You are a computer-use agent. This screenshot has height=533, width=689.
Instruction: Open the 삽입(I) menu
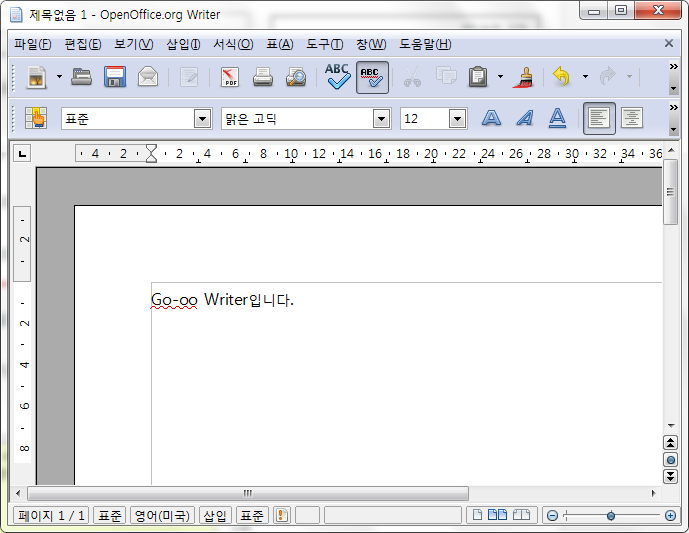pyautogui.click(x=184, y=44)
